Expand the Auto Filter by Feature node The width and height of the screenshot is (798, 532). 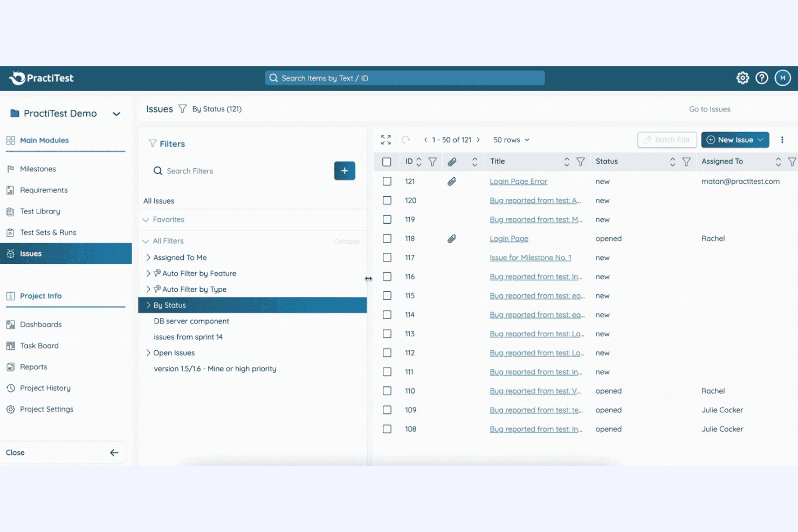(148, 273)
